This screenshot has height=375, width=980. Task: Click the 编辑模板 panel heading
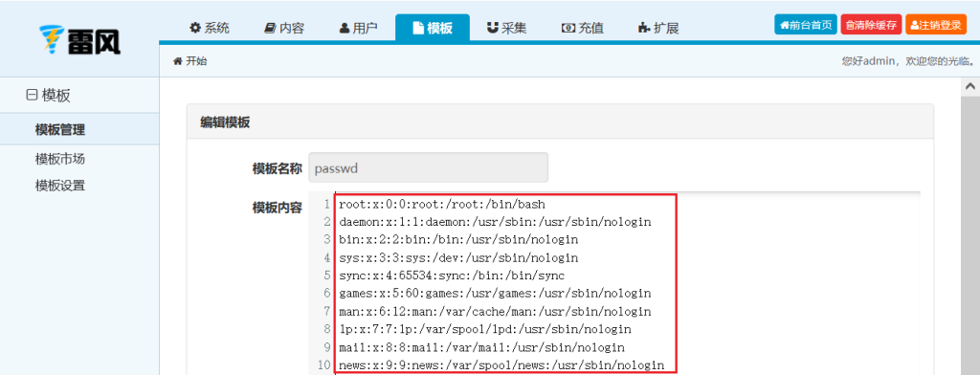tap(225, 121)
